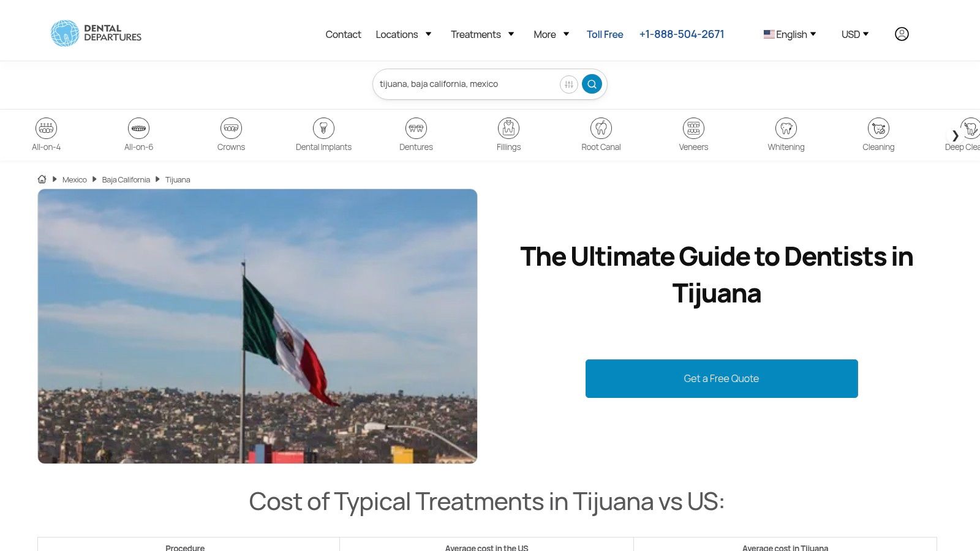Image resolution: width=980 pixels, height=551 pixels.
Task: Select the Root Canal icon
Action: point(601,129)
